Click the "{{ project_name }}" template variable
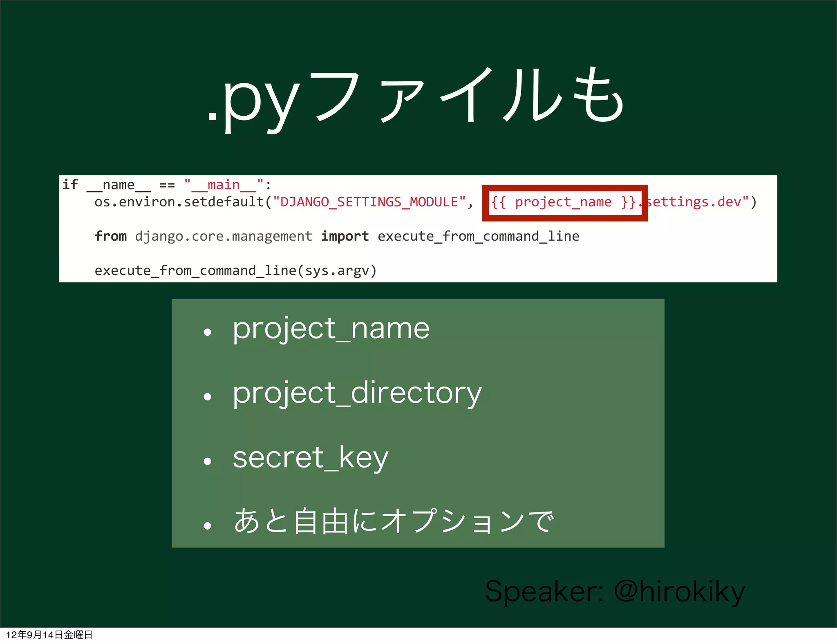This screenshot has height=644, width=837. [564, 202]
